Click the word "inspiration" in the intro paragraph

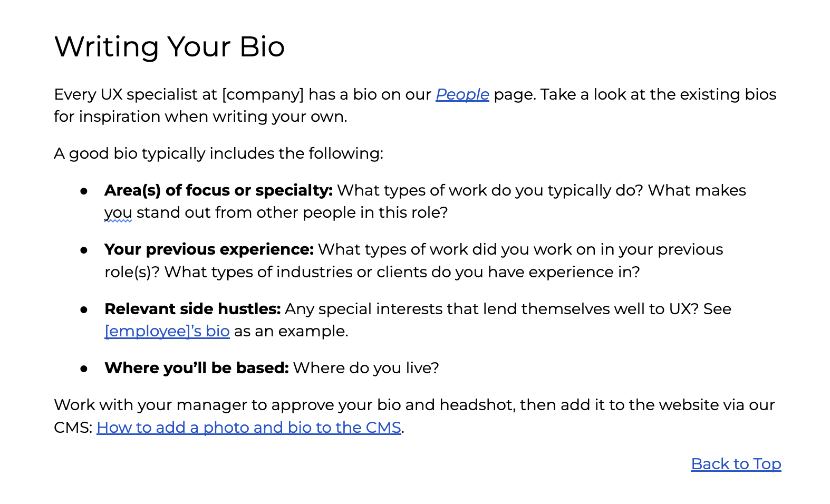(119, 117)
